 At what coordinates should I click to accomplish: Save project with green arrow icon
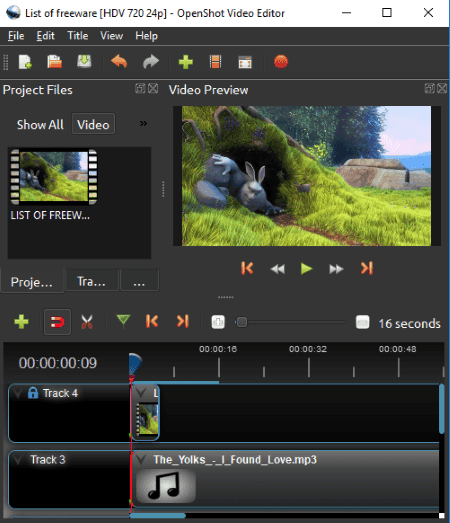[84, 62]
